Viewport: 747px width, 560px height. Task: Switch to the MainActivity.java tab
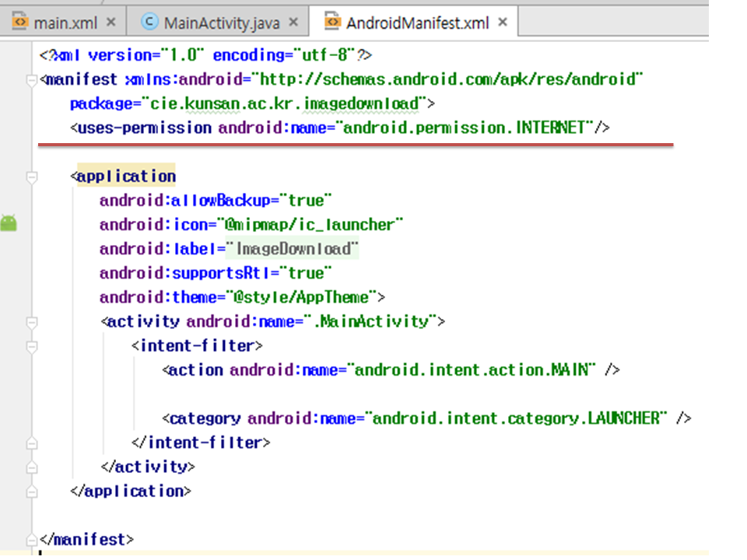(x=221, y=23)
